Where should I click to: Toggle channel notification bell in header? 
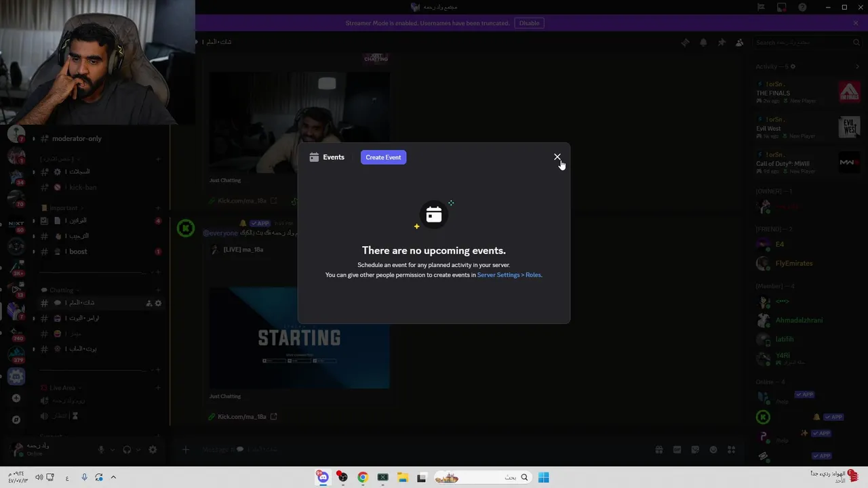pyautogui.click(x=703, y=42)
